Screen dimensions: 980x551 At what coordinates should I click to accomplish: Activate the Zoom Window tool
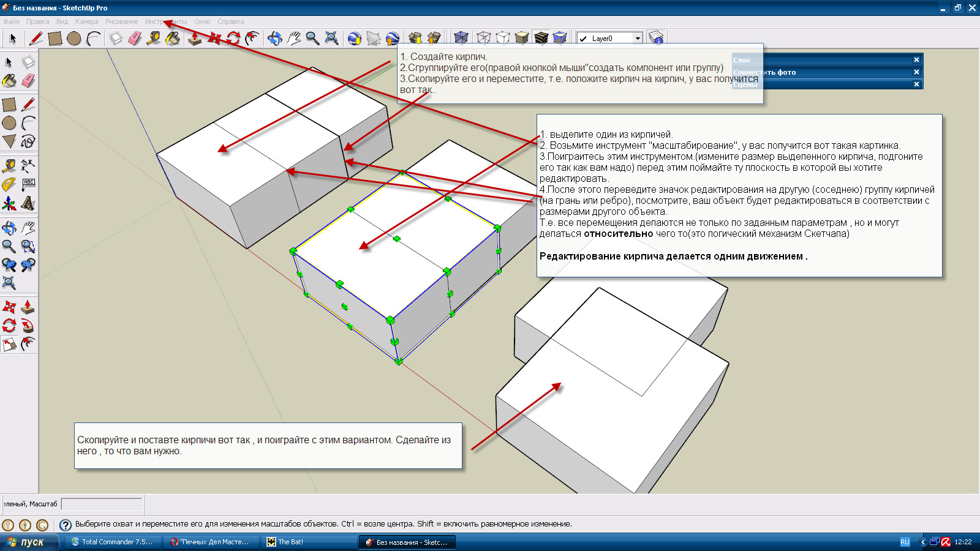pyautogui.click(x=28, y=247)
